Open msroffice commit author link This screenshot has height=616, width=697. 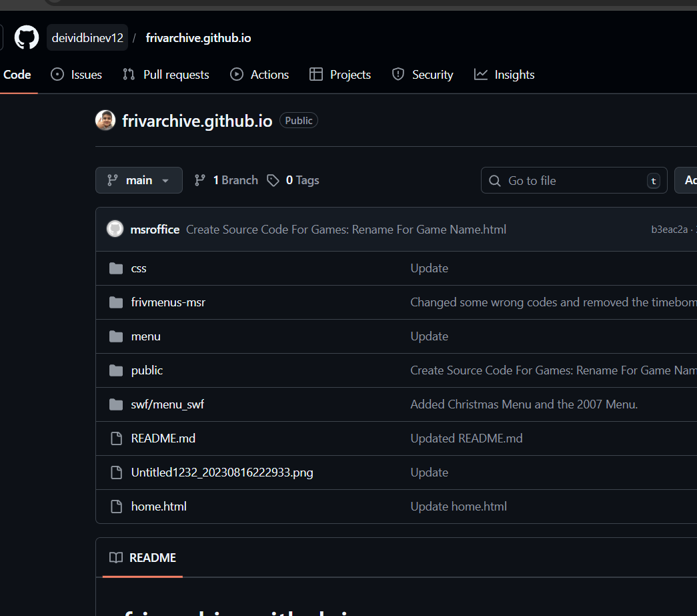tap(155, 230)
